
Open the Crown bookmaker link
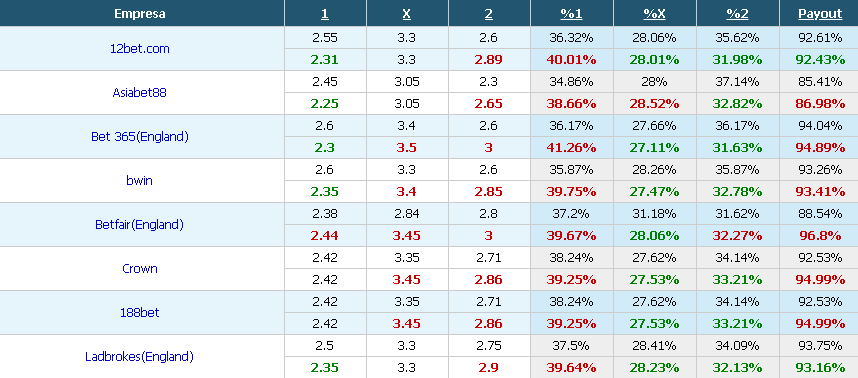[140, 269]
